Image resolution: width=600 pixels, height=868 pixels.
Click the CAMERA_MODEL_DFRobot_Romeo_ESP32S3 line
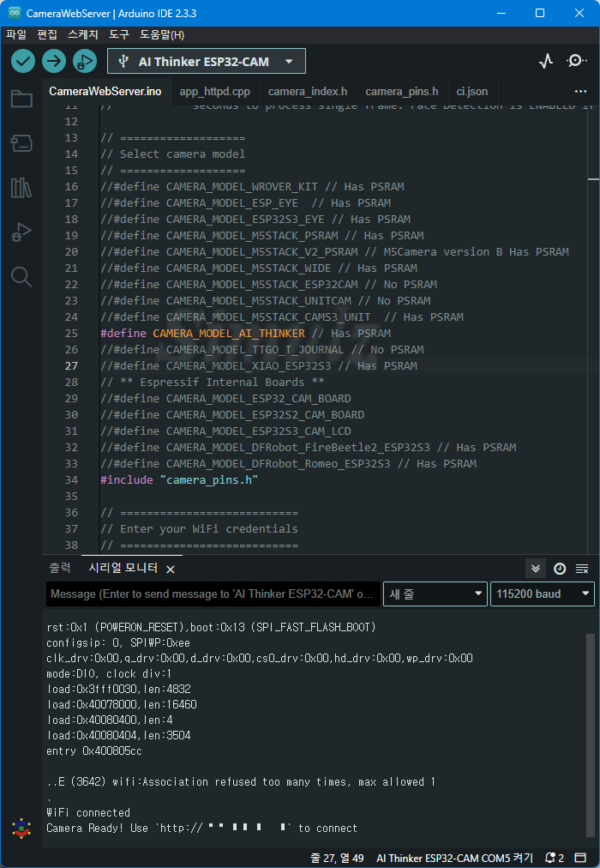(x=288, y=463)
